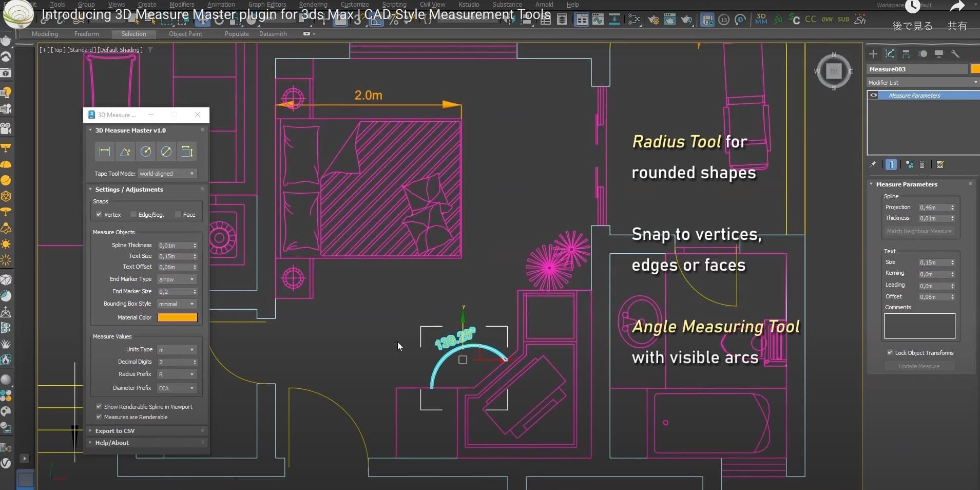
Task: Click the Comments text box
Action: pyautogui.click(x=920, y=326)
